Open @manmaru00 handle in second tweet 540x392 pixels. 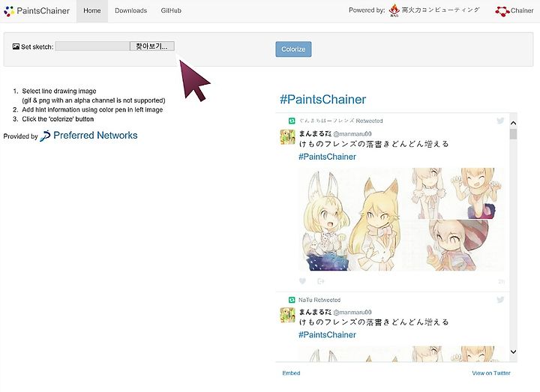[352, 312]
